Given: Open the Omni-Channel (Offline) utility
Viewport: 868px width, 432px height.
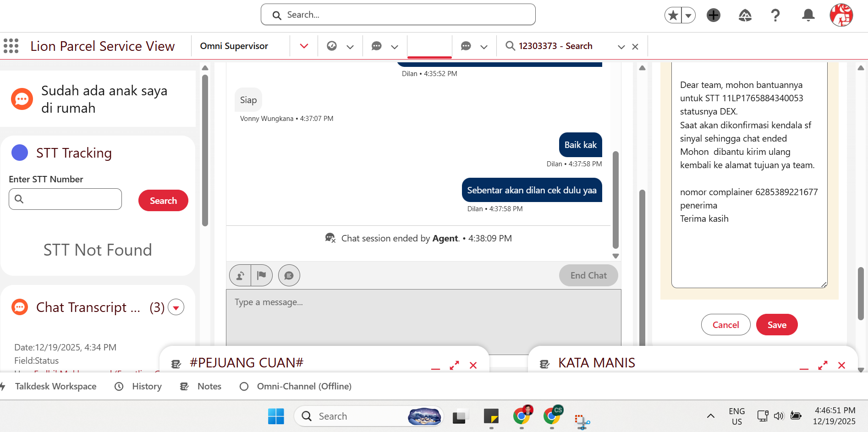Looking at the screenshot, I should [x=296, y=386].
